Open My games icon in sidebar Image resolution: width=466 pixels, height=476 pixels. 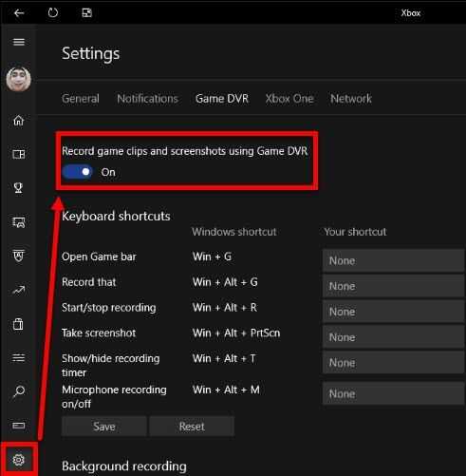[19, 154]
